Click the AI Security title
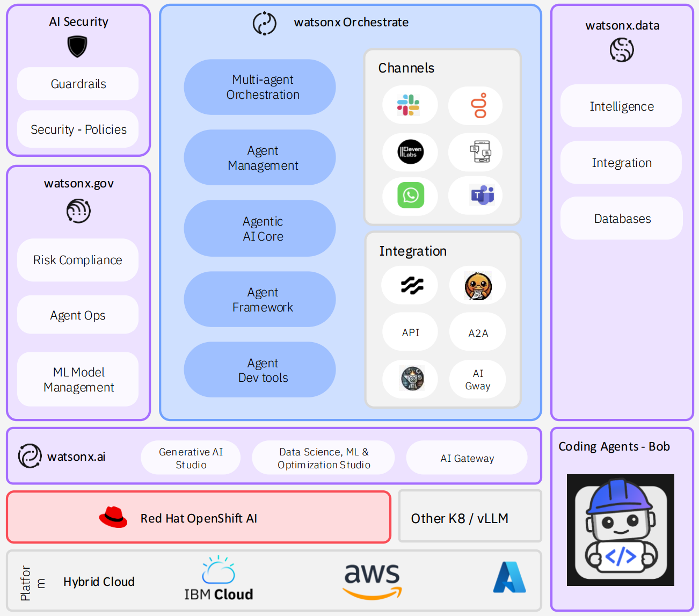The width and height of the screenshot is (699, 616). pyautogui.click(x=78, y=21)
